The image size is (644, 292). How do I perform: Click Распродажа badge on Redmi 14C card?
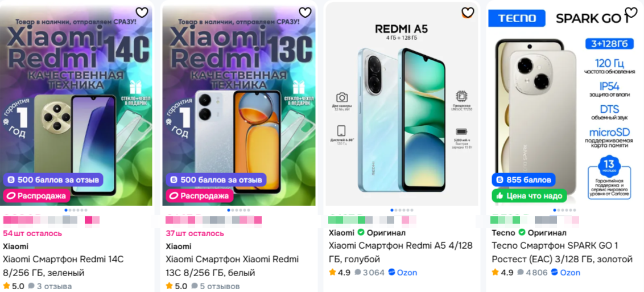click(37, 196)
